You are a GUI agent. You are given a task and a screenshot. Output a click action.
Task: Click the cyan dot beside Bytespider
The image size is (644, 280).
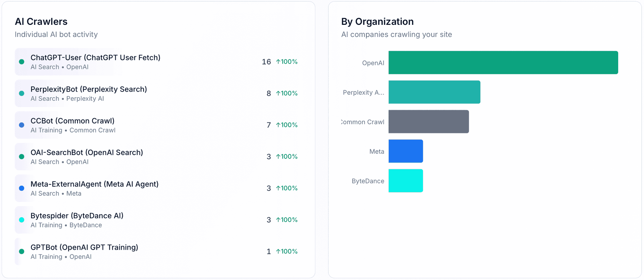pyautogui.click(x=22, y=220)
